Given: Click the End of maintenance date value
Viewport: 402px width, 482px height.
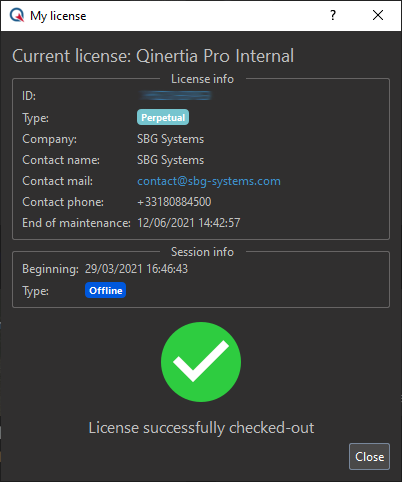Looking at the screenshot, I should pyautogui.click(x=189, y=223).
